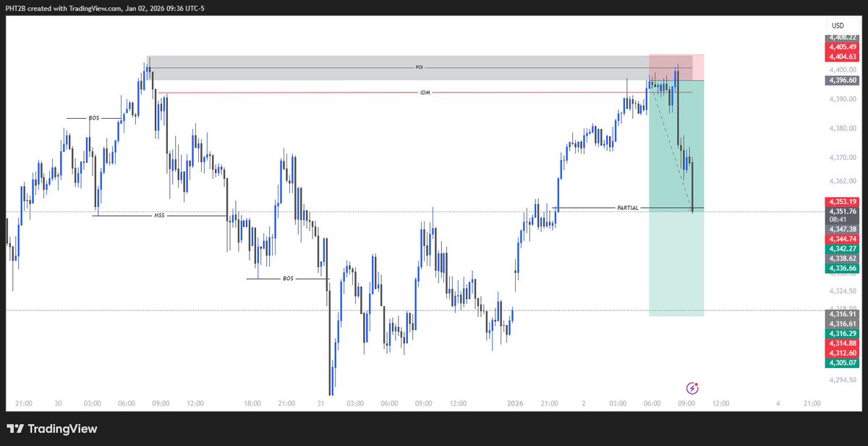Select the upper BOS label
868x446 pixels.
click(93, 117)
